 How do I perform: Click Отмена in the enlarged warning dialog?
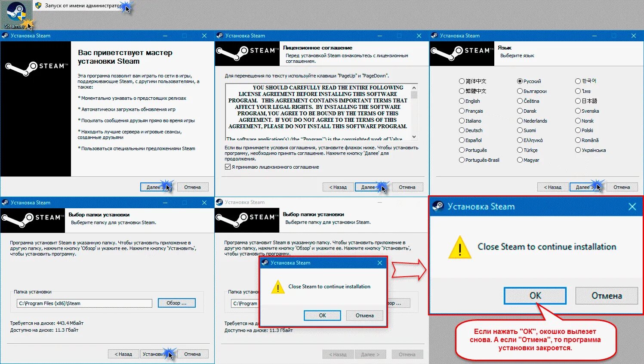(x=607, y=296)
